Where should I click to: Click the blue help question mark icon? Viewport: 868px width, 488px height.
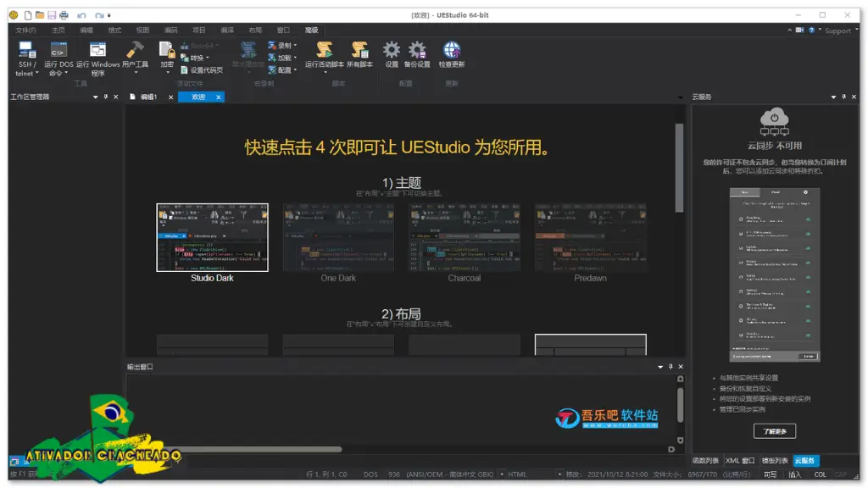pos(811,30)
